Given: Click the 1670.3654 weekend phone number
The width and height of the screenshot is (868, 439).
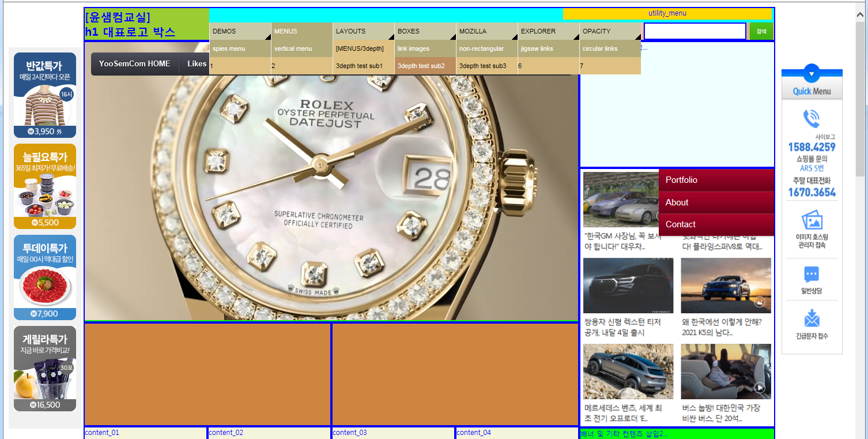Looking at the screenshot, I should (812, 192).
